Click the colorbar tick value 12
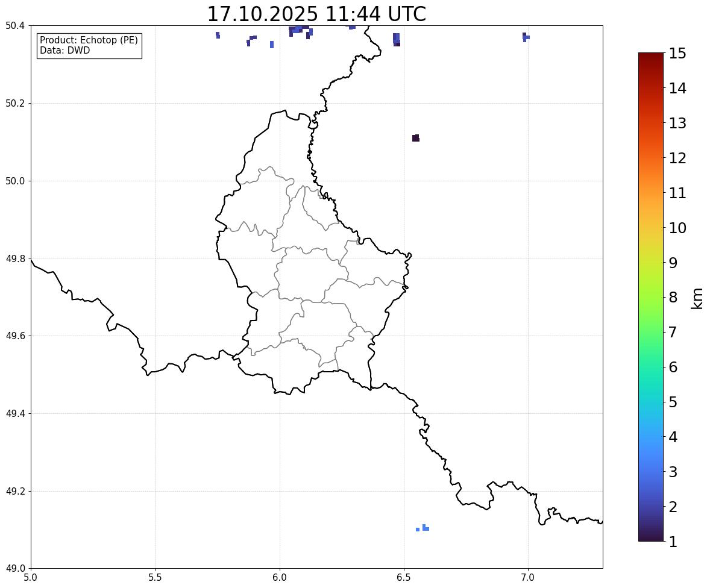This screenshot has width=710, height=588. (x=677, y=158)
